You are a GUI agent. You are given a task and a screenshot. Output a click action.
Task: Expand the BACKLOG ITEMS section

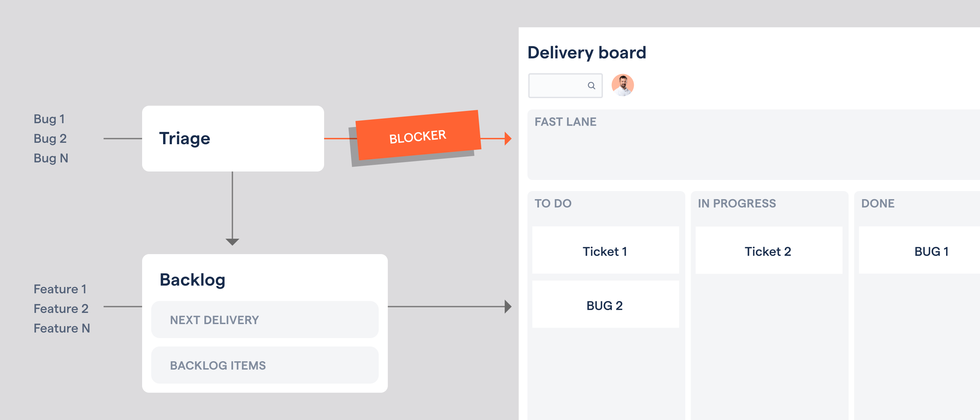pos(264,365)
